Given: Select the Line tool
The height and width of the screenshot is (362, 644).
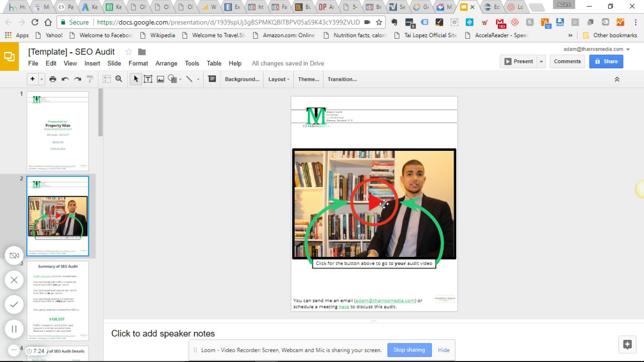Looking at the screenshot, I should tap(189, 79).
